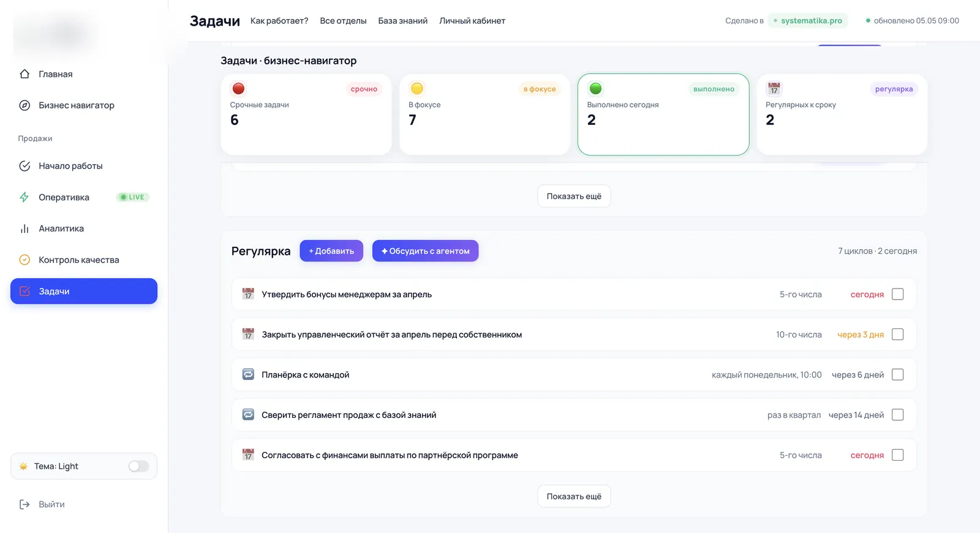Click the раз в квартал schedule text
The image size is (980, 533).
pyautogui.click(x=794, y=415)
